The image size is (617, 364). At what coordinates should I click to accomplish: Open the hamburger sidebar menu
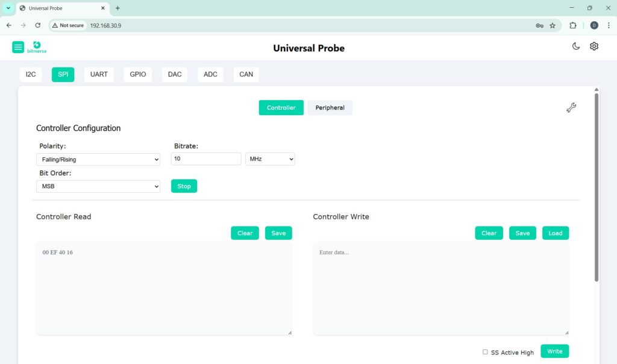point(18,47)
